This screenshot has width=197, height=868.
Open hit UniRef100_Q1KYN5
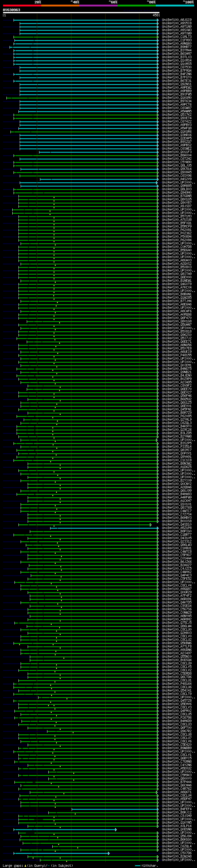[177, 823]
